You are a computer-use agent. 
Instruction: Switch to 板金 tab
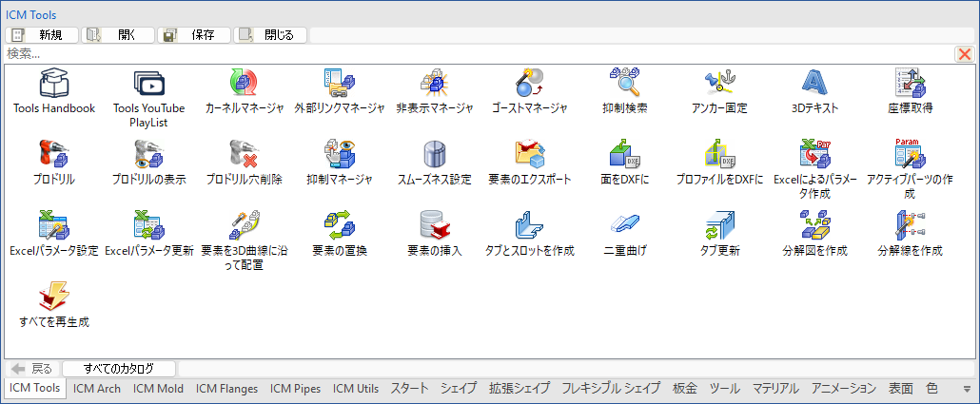pyautogui.click(x=684, y=389)
